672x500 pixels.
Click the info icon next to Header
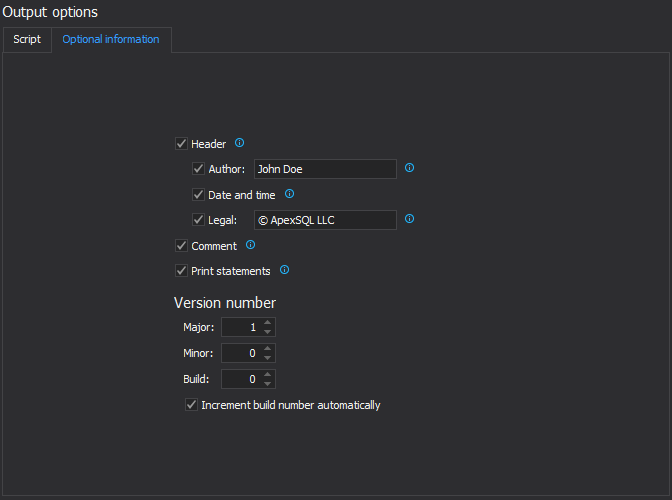point(239,143)
